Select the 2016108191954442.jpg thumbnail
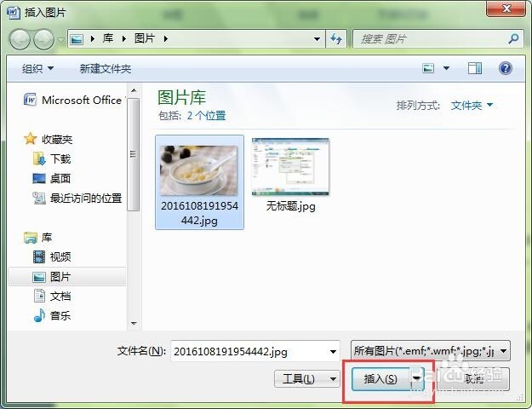532x409 pixels. (199, 170)
